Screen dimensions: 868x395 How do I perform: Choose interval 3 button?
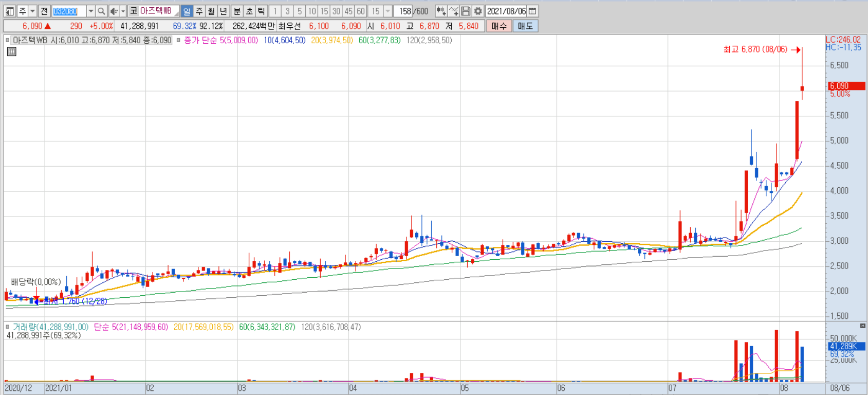coord(287,11)
